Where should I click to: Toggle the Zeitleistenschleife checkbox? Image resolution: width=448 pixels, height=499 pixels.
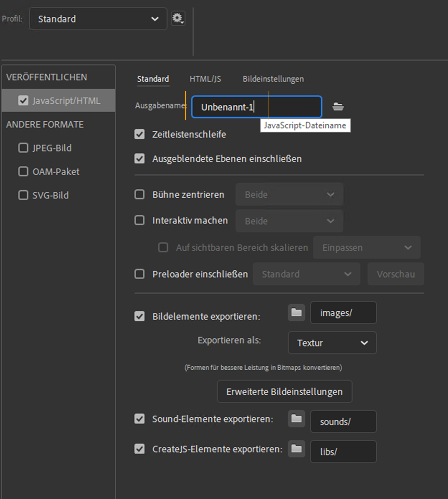(x=140, y=134)
